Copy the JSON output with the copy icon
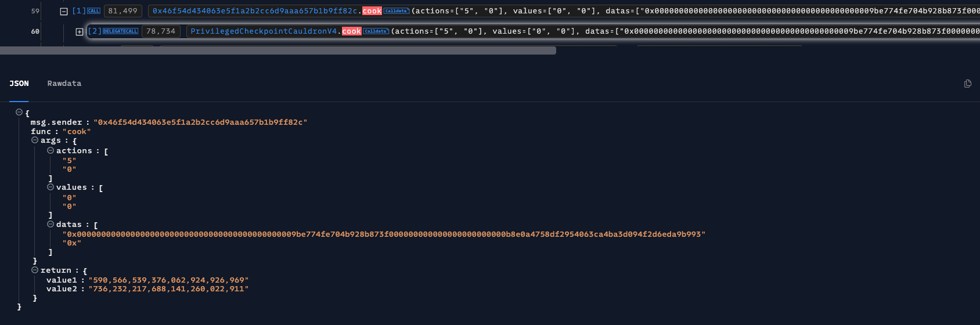Screen dimensions: 980x325 pyautogui.click(x=967, y=84)
